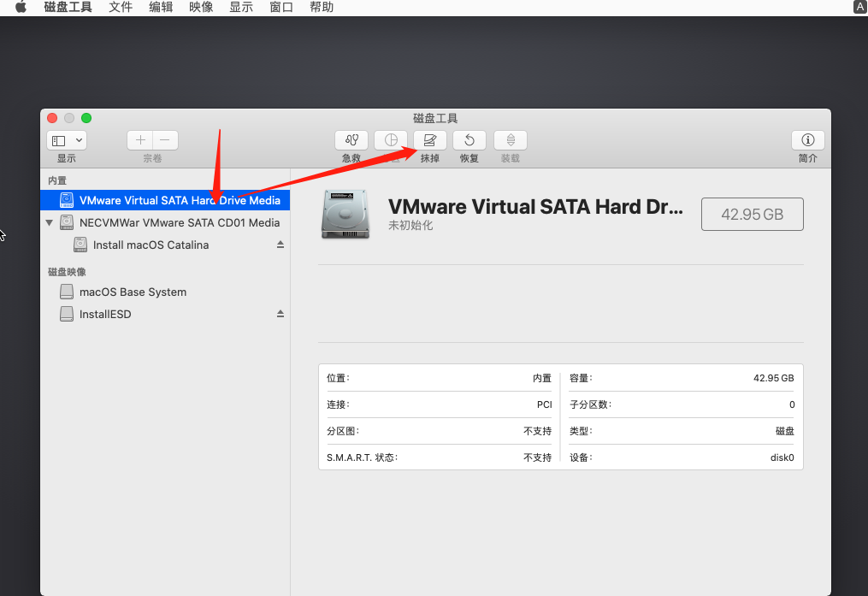Click the 磁盘映像 sidebar section header
Image resolution: width=868 pixels, height=596 pixels.
pos(67,272)
